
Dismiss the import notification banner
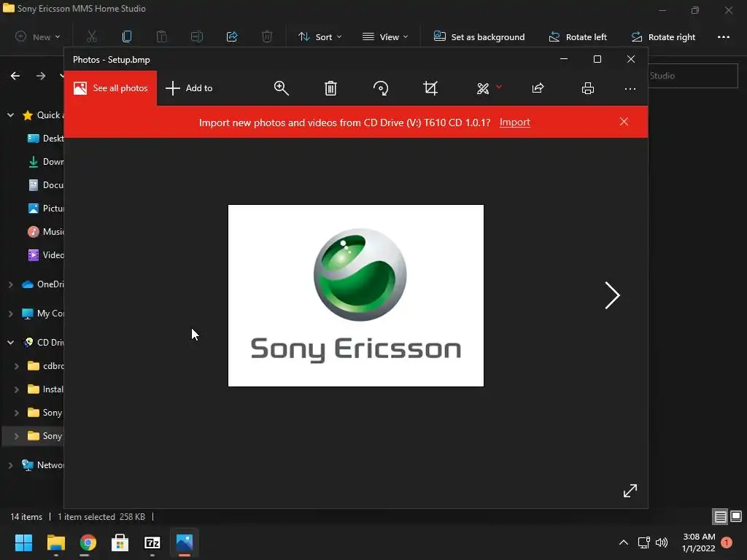pyautogui.click(x=624, y=122)
